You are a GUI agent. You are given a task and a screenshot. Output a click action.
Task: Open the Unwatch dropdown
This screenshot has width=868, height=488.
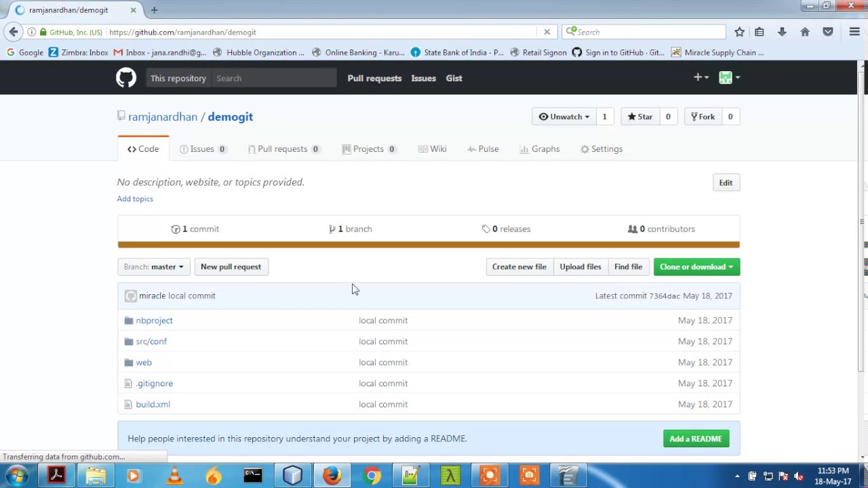[564, 117]
